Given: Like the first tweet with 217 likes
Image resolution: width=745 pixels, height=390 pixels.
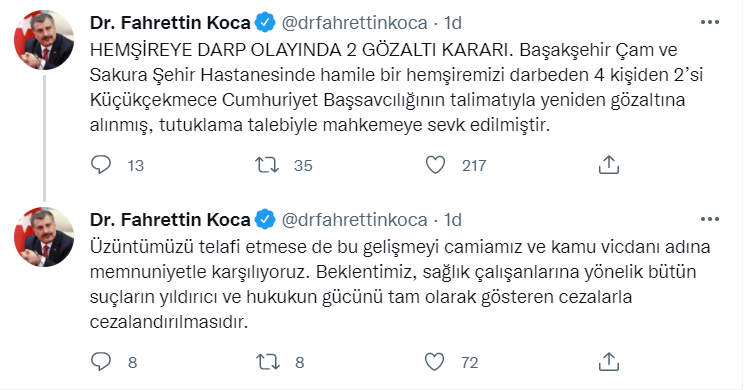Looking at the screenshot, I should (435, 165).
